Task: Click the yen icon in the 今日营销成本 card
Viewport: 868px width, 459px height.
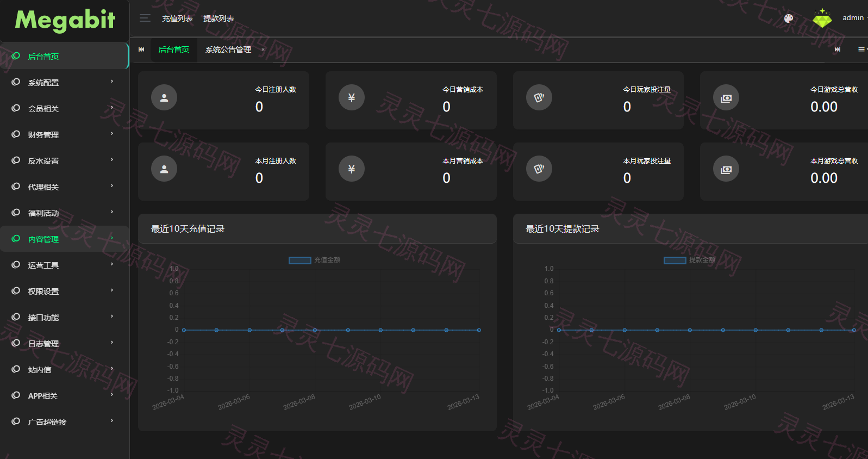Action: (x=352, y=98)
